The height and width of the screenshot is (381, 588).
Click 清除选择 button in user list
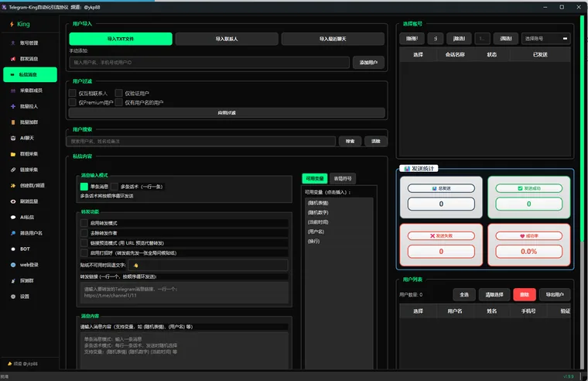tap(494, 295)
